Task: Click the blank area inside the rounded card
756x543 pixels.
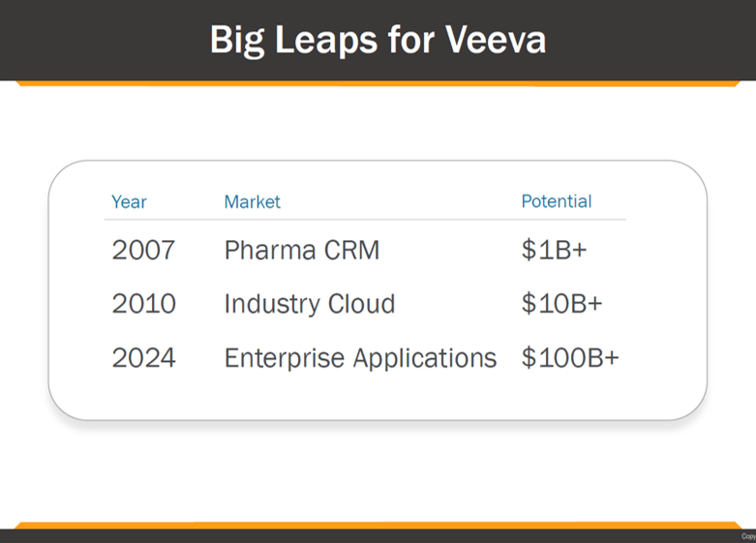Action: pyautogui.click(x=378, y=395)
